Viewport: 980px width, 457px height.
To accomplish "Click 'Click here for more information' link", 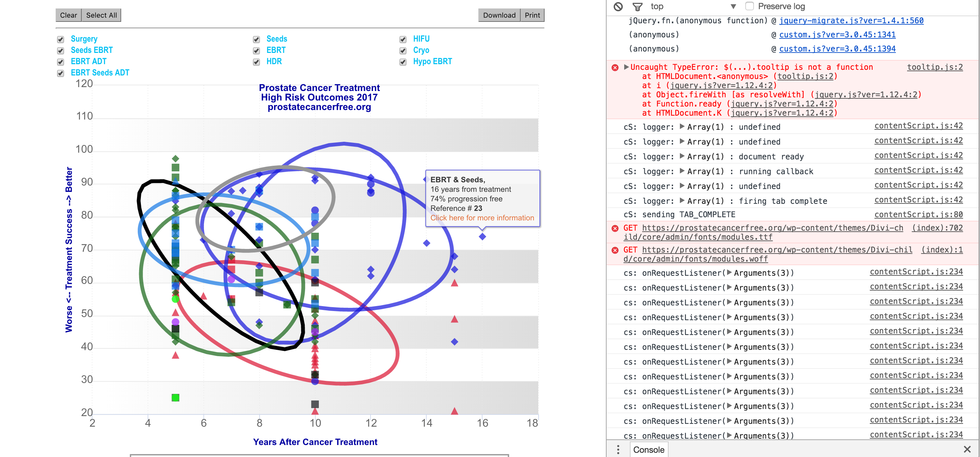I will pyautogui.click(x=482, y=218).
